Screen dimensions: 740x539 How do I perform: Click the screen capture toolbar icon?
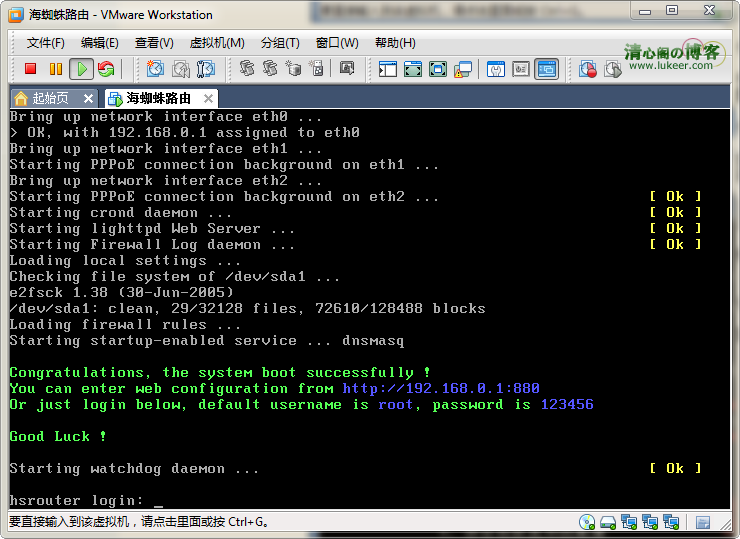click(x=347, y=69)
